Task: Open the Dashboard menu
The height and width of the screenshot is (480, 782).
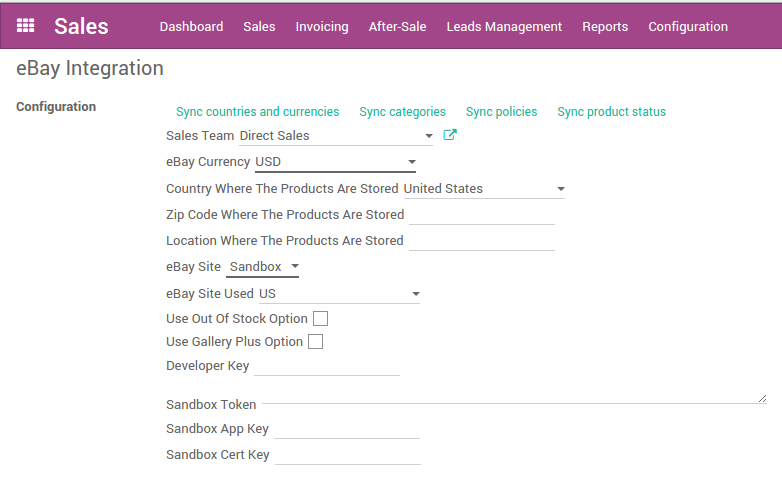Action: pyautogui.click(x=191, y=27)
